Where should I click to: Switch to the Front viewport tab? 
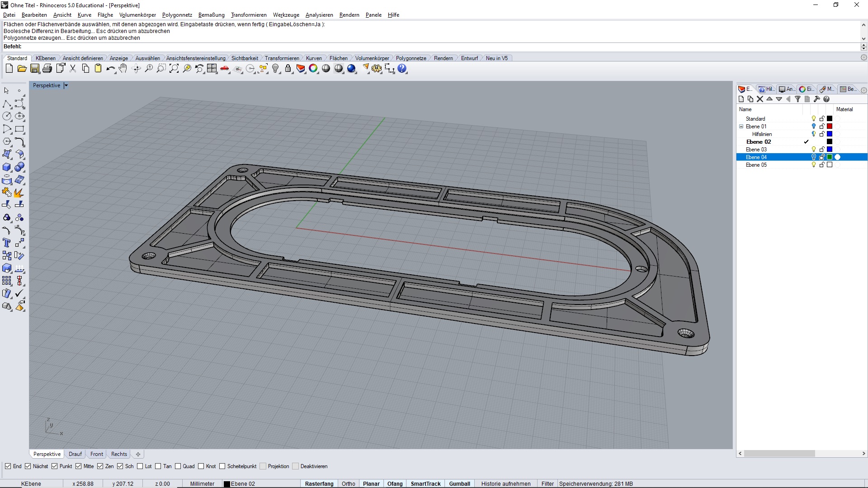tap(97, 454)
